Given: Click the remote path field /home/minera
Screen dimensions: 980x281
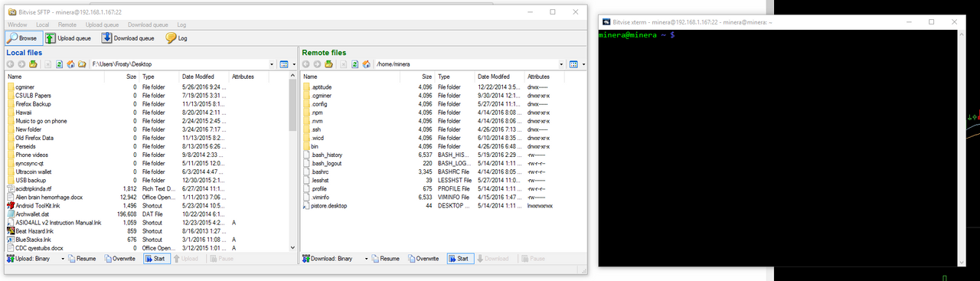Looking at the screenshot, I should pos(466,64).
